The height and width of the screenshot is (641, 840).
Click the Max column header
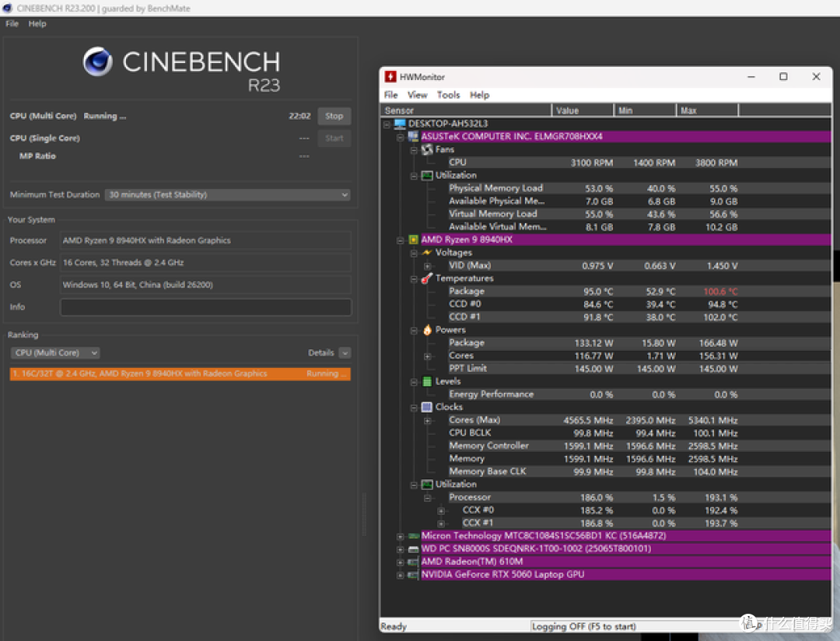(707, 110)
